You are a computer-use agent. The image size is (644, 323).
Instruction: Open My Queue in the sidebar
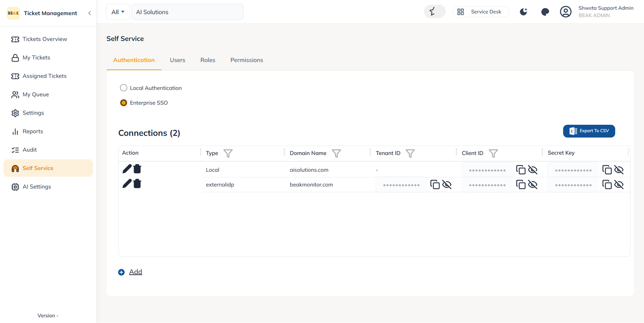(48, 94)
